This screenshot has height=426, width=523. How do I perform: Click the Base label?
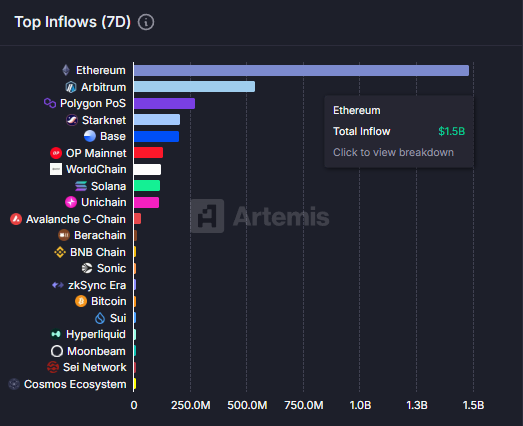[113, 136]
